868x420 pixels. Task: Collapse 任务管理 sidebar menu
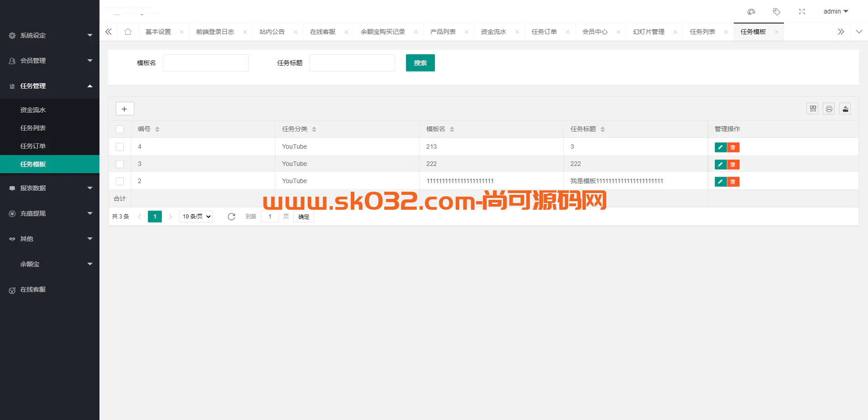click(x=50, y=86)
